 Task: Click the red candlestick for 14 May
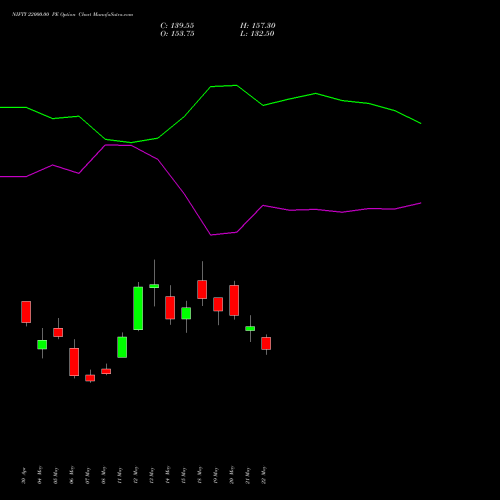click(x=170, y=308)
